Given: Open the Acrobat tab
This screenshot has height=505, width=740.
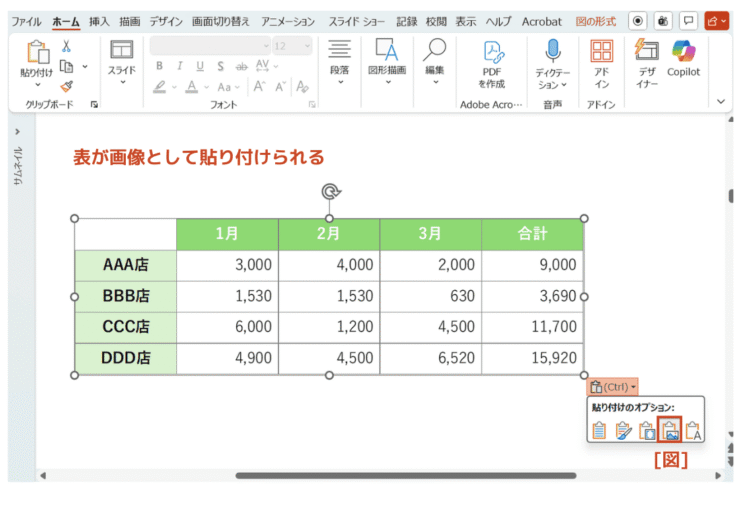Looking at the screenshot, I should [542, 22].
